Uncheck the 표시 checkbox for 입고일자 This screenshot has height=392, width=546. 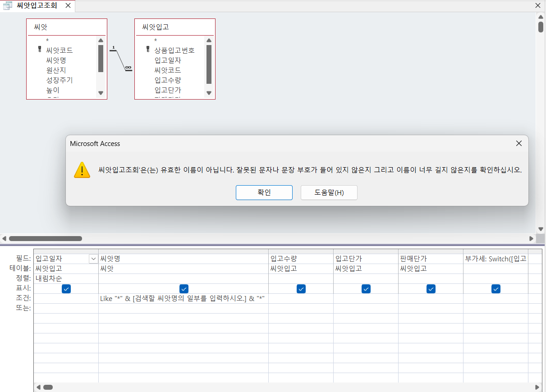point(66,289)
